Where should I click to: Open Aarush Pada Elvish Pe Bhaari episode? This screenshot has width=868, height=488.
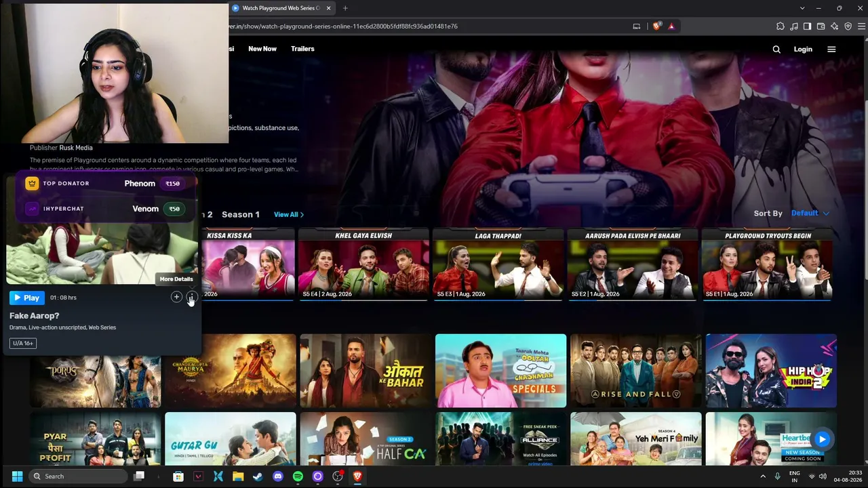click(x=633, y=264)
